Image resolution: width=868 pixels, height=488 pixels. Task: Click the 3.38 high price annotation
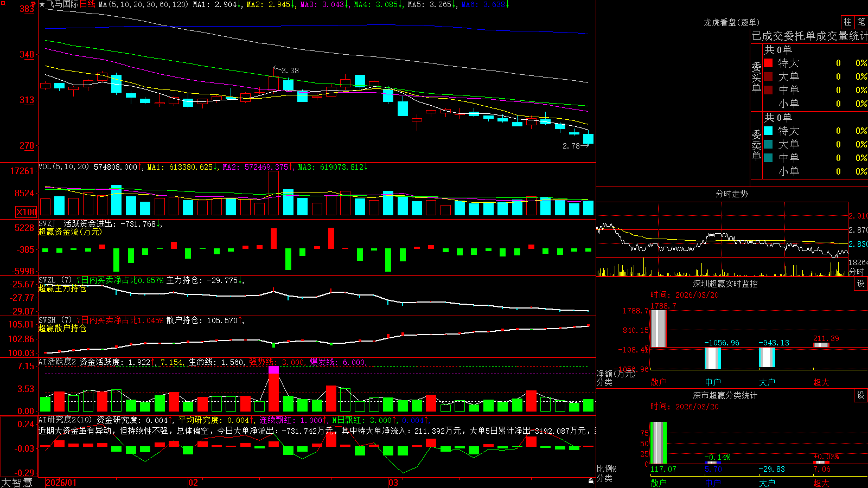click(290, 70)
